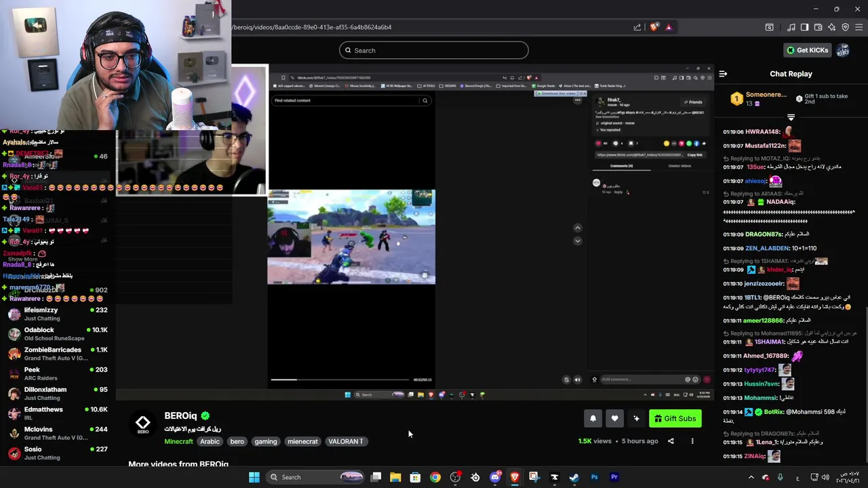Click the green Gift Subs button
Screen dimensions: 868x488
[675, 419]
